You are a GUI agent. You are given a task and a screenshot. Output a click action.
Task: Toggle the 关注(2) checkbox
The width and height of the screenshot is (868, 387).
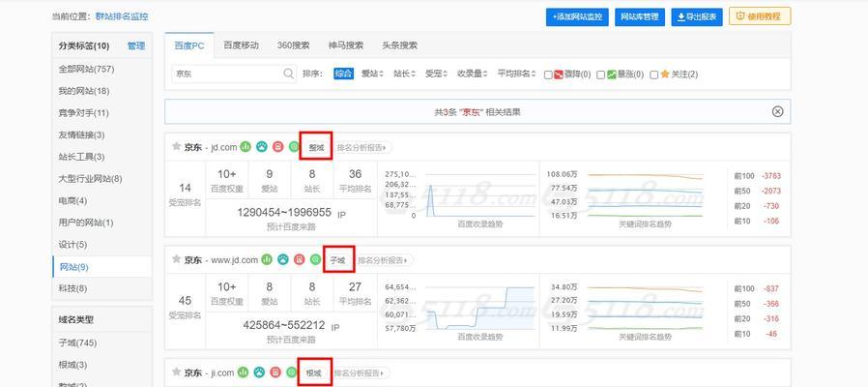click(x=653, y=74)
